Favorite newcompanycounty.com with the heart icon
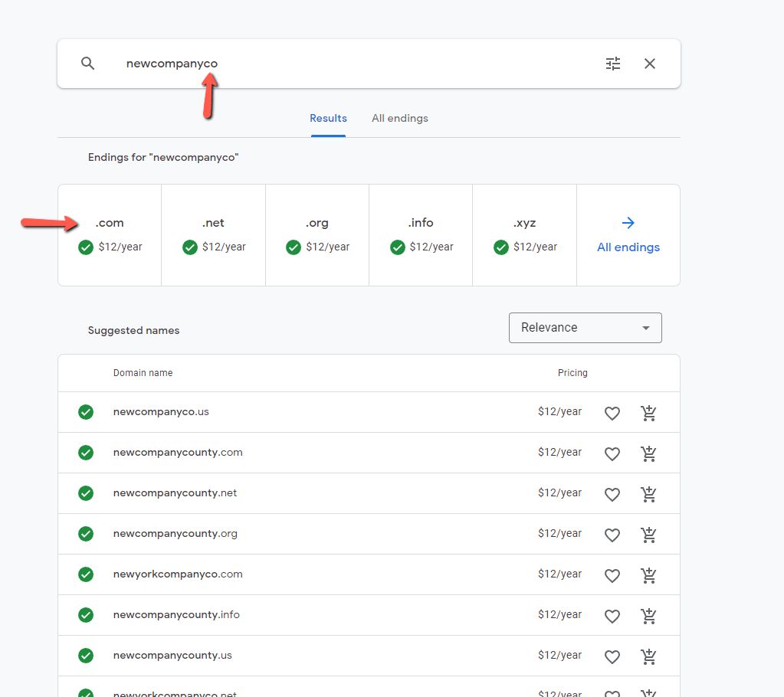784x697 pixels. tap(612, 453)
